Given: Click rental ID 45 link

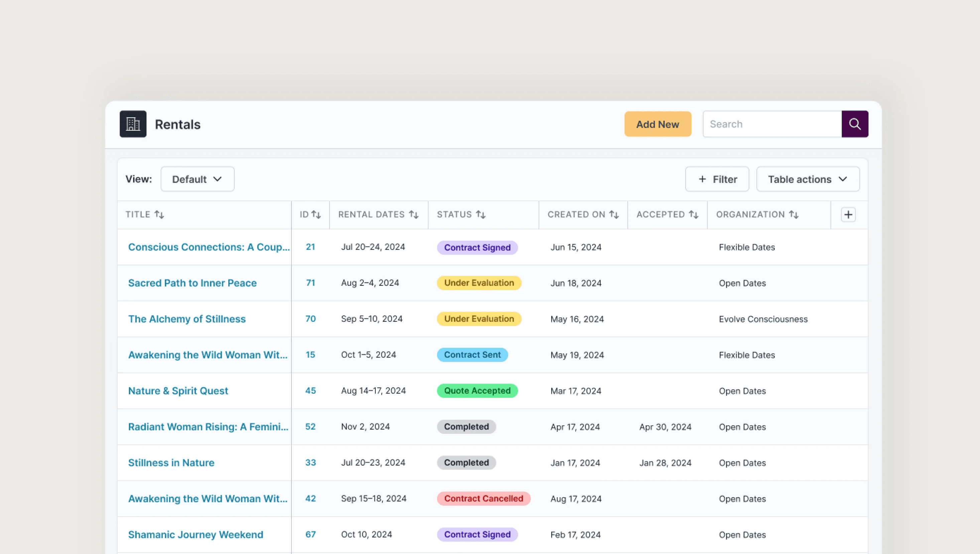Looking at the screenshot, I should pyautogui.click(x=310, y=391).
